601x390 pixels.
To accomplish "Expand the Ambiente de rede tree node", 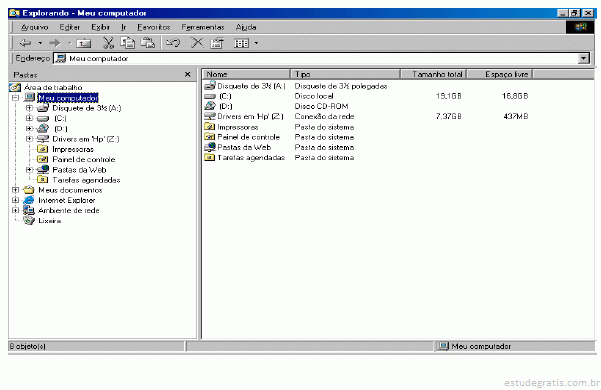I will click(x=15, y=210).
